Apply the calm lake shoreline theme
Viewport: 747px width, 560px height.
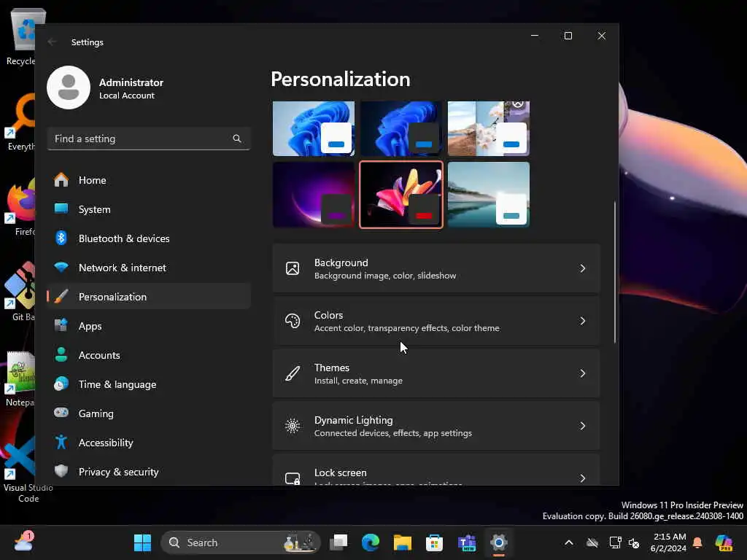coord(489,195)
